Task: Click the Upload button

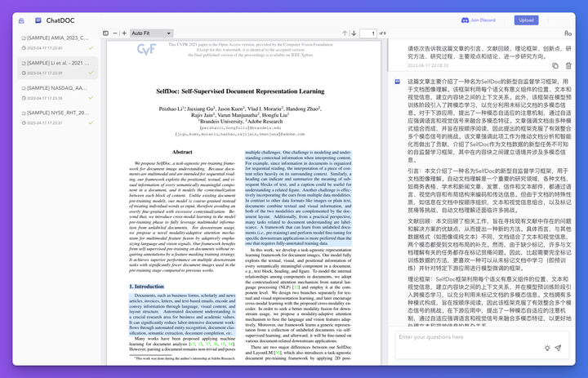Action: coord(526,20)
